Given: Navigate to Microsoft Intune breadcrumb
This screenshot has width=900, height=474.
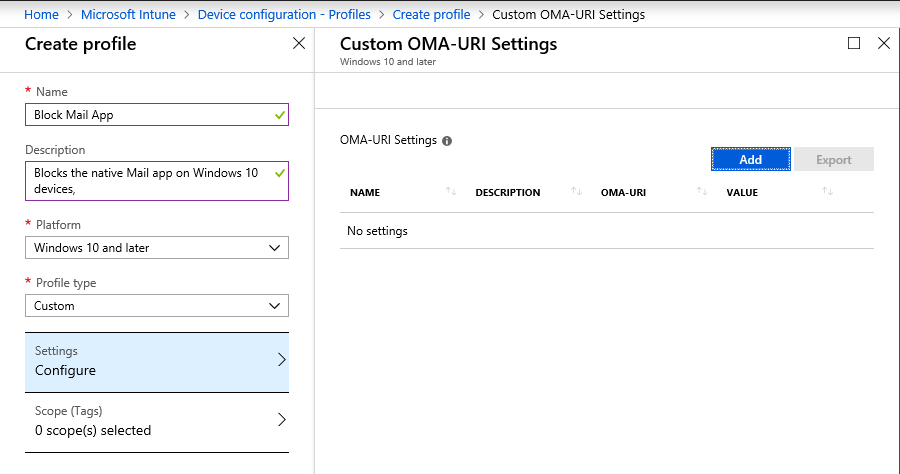Looking at the screenshot, I should (128, 15).
